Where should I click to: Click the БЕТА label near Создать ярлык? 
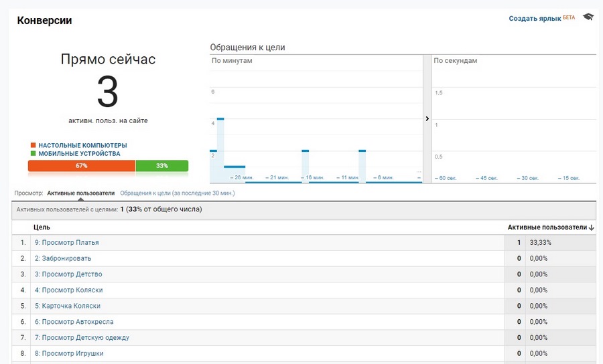tap(569, 17)
